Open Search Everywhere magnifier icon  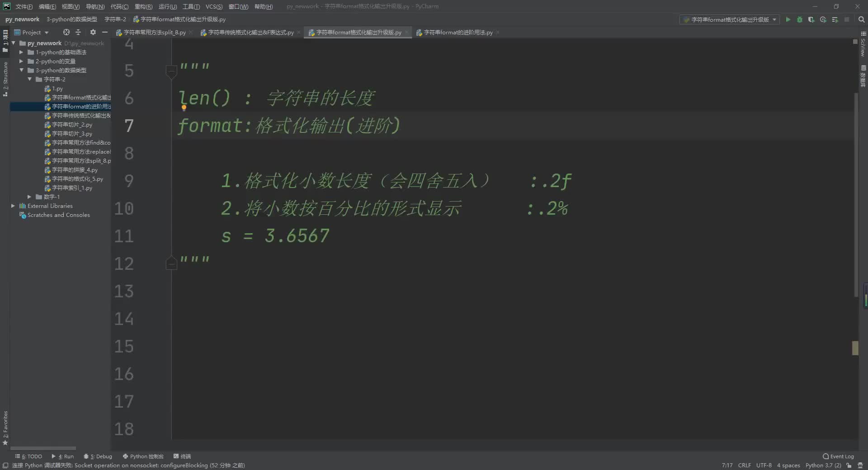pos(861,19)
